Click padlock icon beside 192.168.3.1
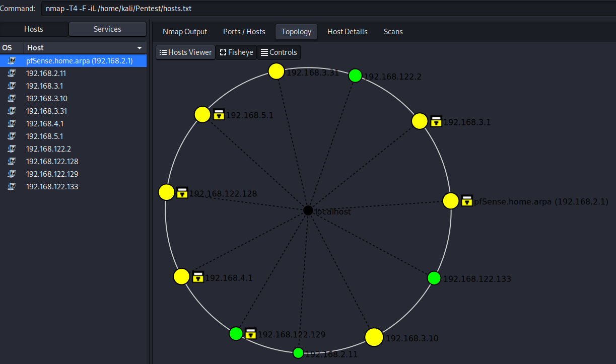616x364 pixels. coord(436,121)
